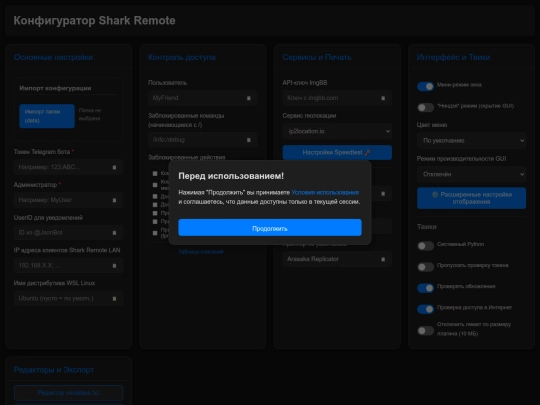This screenshot has width=540, height=405.
Task: Open the Редактор variables.txt button
Action: [69, 393]
